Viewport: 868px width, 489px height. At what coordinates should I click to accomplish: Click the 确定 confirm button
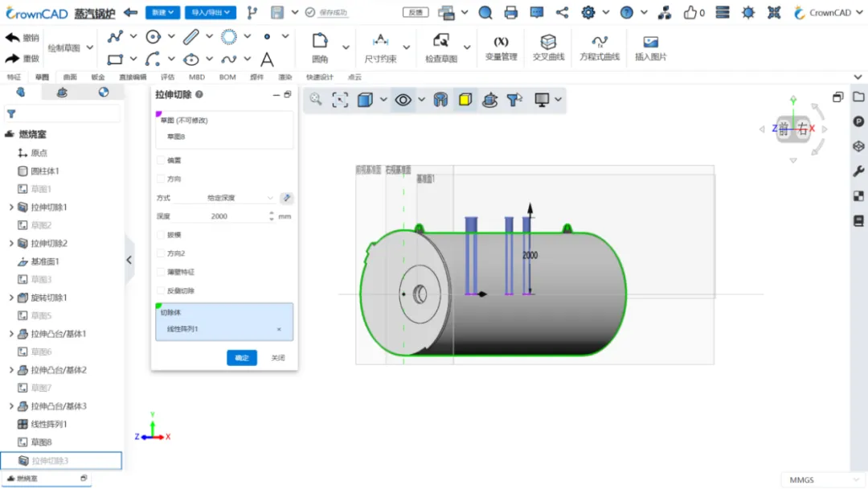pyautogui.click(x=242, y=358)
